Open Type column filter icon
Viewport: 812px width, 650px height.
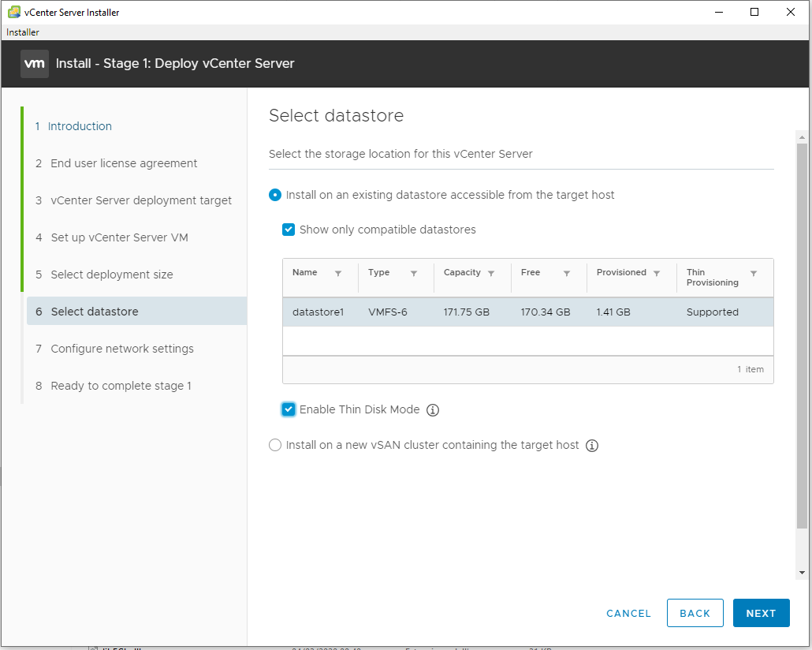414,273
